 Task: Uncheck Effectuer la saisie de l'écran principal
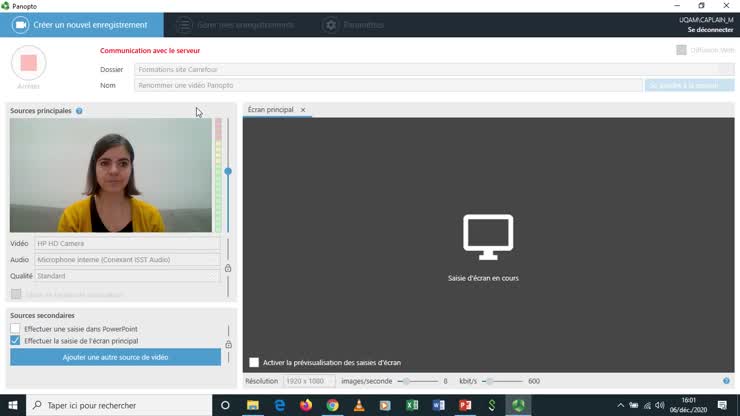(x=15, y=340)
